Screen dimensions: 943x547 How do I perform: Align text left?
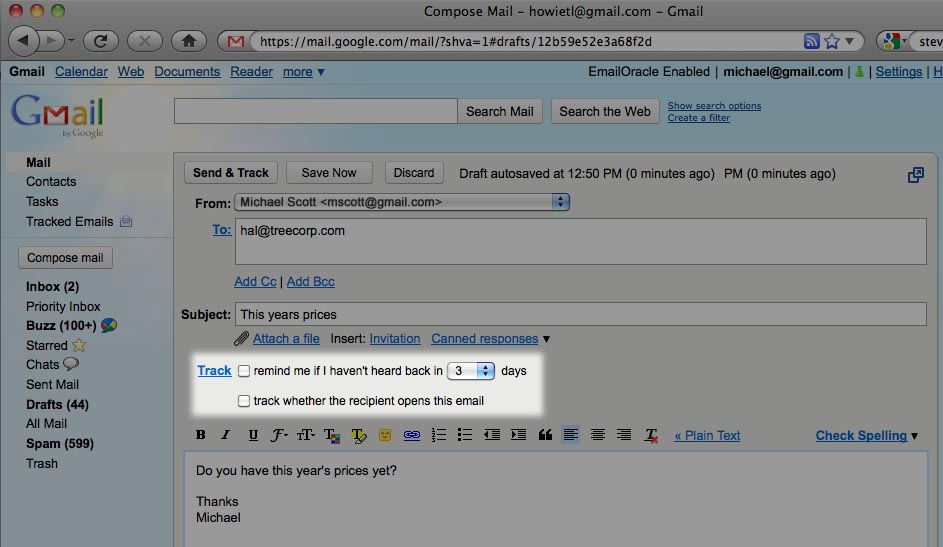point(571,435)
